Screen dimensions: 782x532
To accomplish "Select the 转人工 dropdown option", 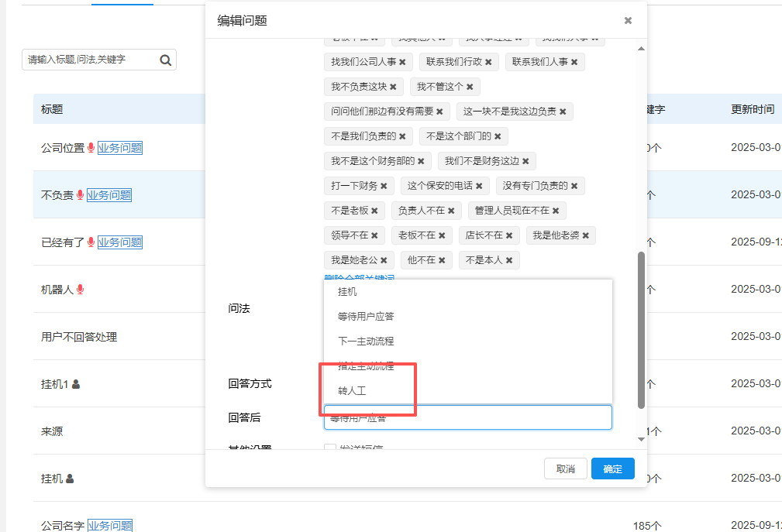I will click(352, 391).
